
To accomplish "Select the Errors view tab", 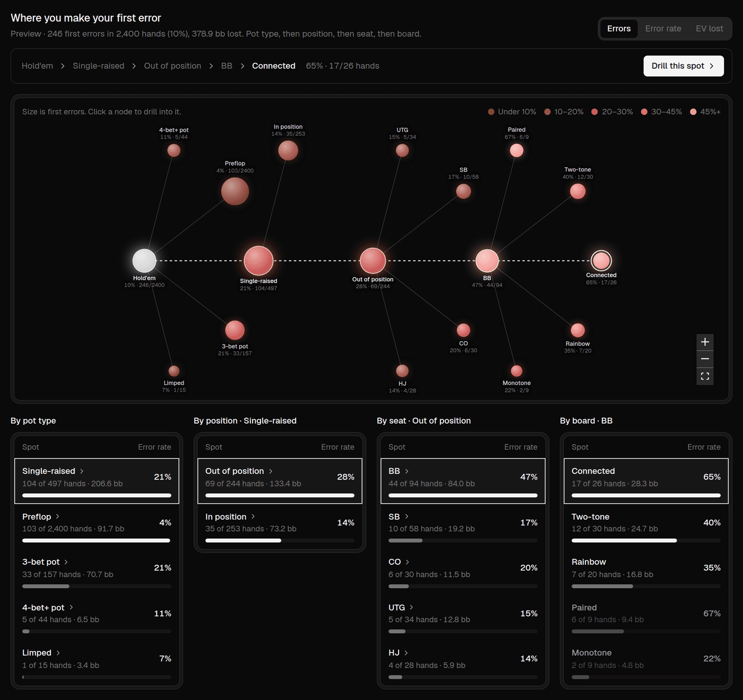I will coord(619,29).
